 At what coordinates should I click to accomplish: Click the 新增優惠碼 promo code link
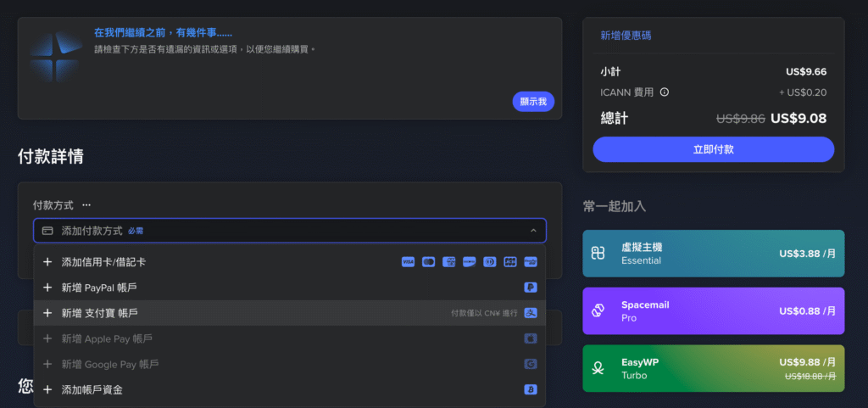click(x=626, y=36)
